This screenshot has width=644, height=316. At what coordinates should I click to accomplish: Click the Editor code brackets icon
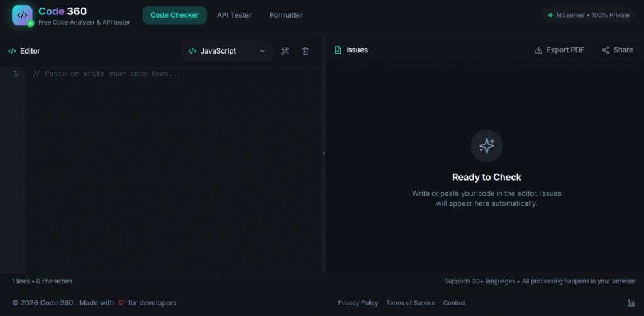[12, 51]
